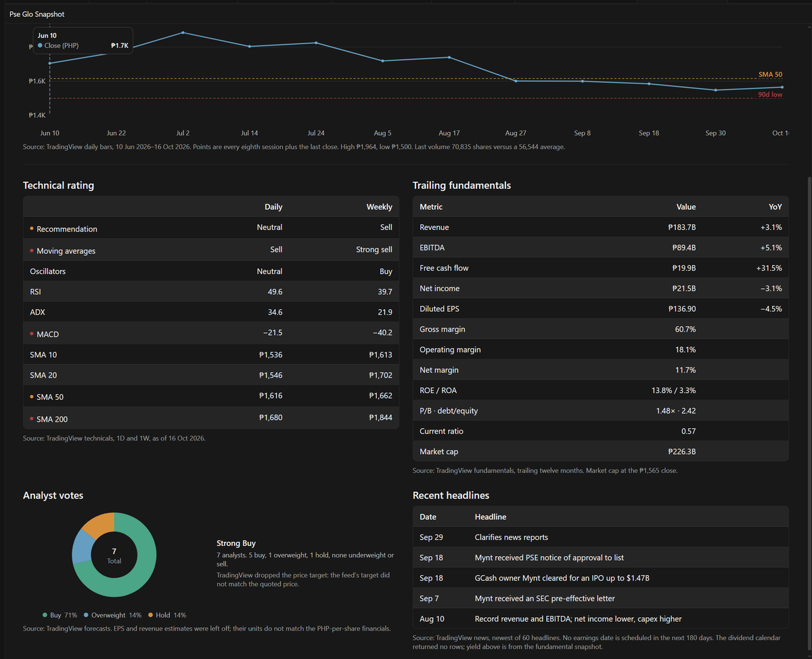Image resolution: width=812 pixels, height=659 pixels.
Task: Click the weekly Buy value for Oscillators
Action: [x=385, y=271]
